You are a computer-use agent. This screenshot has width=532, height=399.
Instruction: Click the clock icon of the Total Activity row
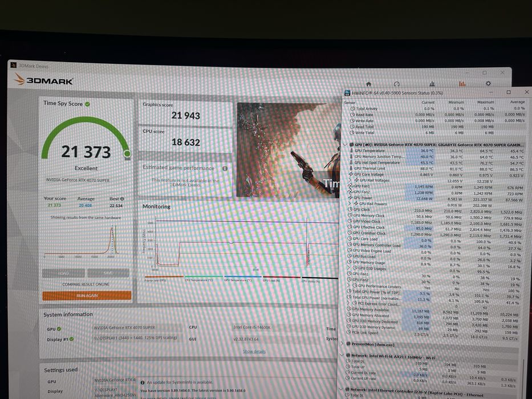coord(352,108)
